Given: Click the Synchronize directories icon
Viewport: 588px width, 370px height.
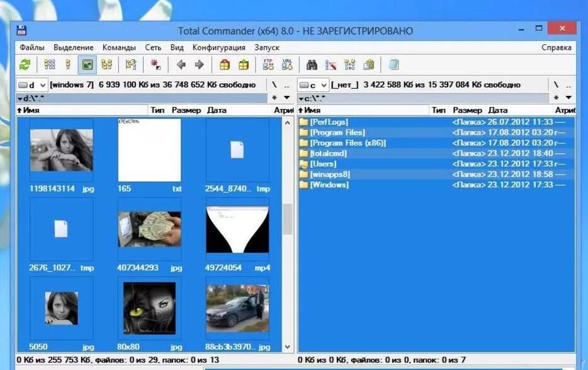Looking at the screenshot, I should [x=349, y=65].
